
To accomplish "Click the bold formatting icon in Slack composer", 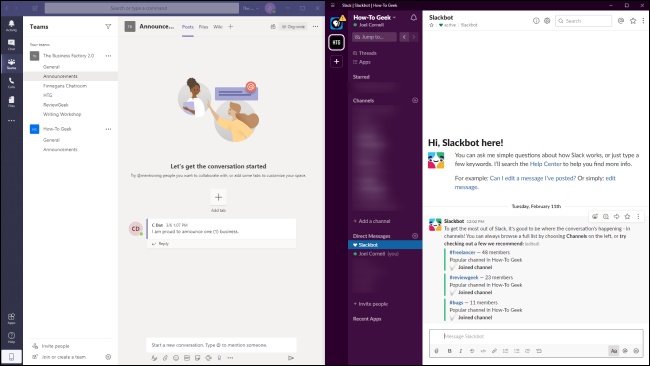I will point(449,351).
